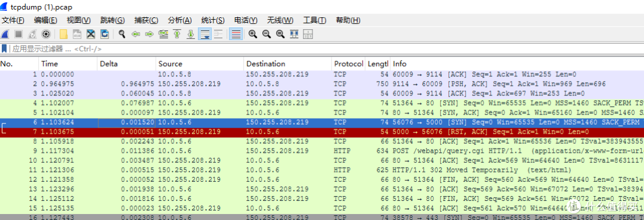Open the 帮助(H) menu
644x220 pixels.
pos(348,20)
